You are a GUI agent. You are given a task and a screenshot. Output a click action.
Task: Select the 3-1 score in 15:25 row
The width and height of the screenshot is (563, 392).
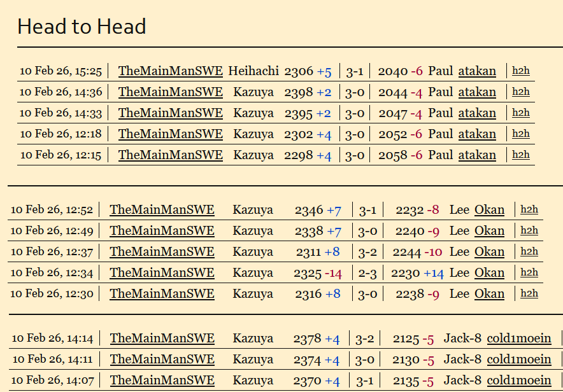point(354,72)
